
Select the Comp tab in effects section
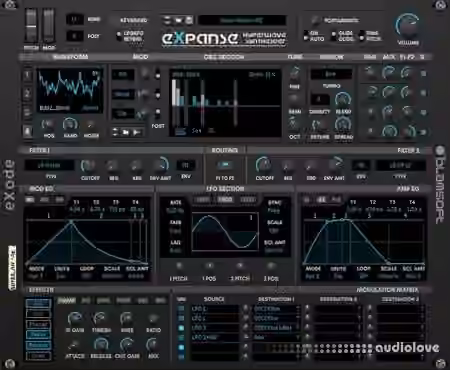pyautogui.click(x=67, y=301)
